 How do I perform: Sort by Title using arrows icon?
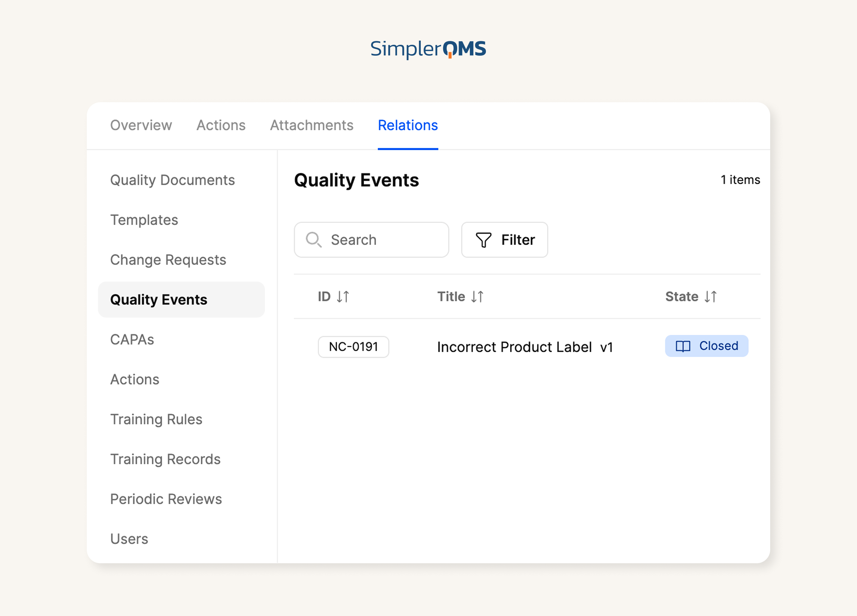(477, 296)
